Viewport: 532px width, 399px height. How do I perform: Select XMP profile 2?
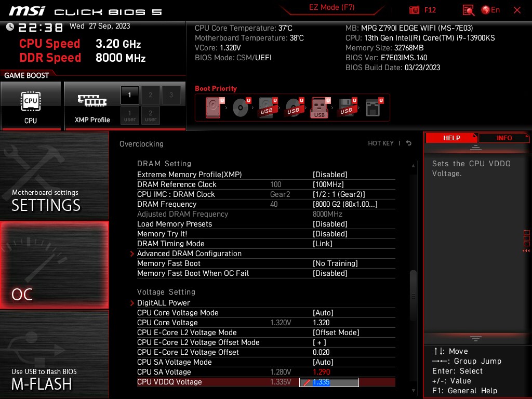(150, 95)
